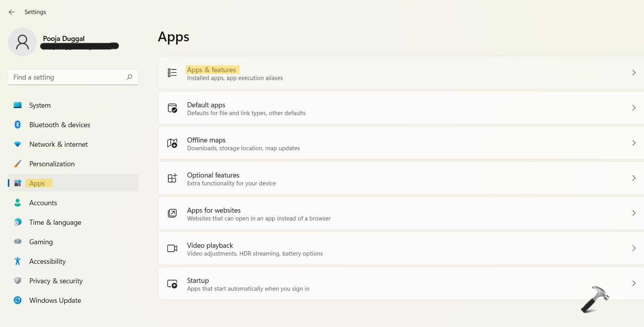Click the Offline maps icon
This screenshot has height=327, width=644.
coord(172,143)
